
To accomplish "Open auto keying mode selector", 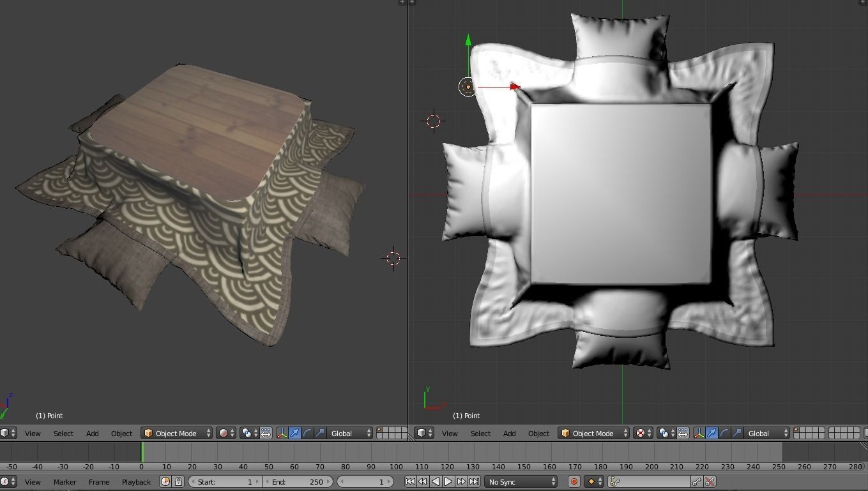I will click(x=593, y=481).
